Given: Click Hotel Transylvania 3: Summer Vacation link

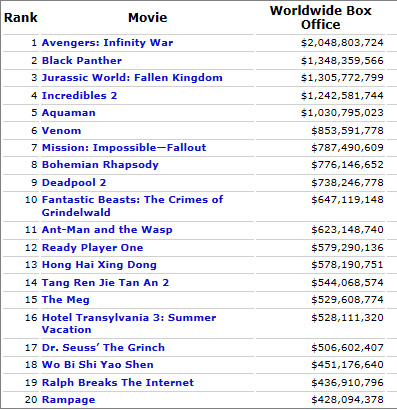Looking at the screenshot, I should click(129, 323).
